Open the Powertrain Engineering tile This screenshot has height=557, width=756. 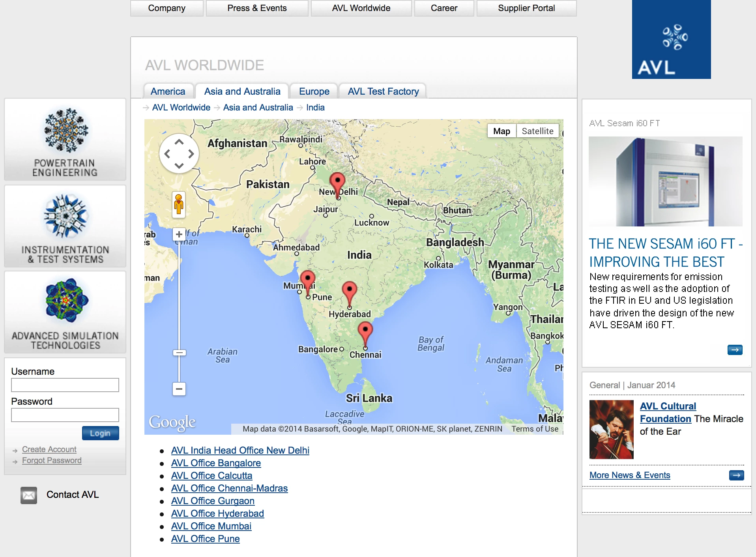pos(65,140)
